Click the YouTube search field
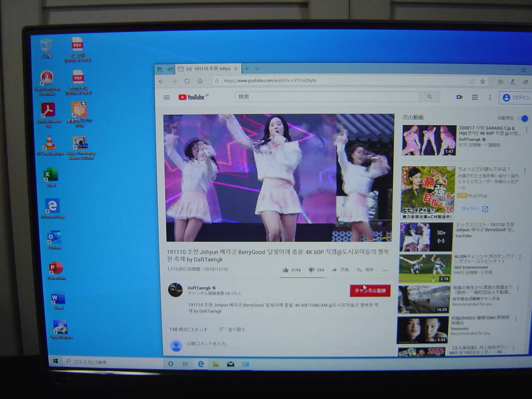The height and width of the screenshot is (399, 532). (327, 97)
